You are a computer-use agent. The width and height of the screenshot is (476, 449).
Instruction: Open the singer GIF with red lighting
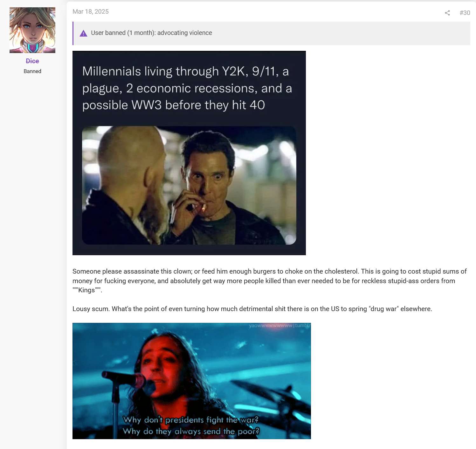pos(192,381)
